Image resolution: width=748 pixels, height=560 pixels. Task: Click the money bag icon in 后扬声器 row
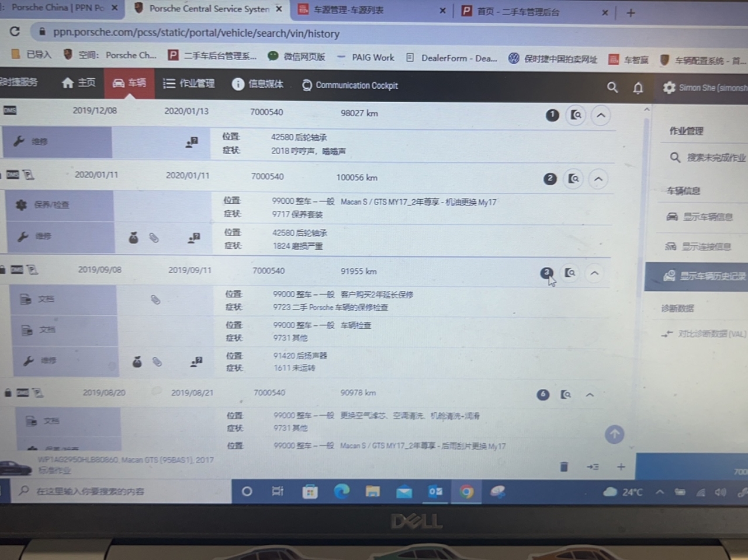(x=137, y=362)
